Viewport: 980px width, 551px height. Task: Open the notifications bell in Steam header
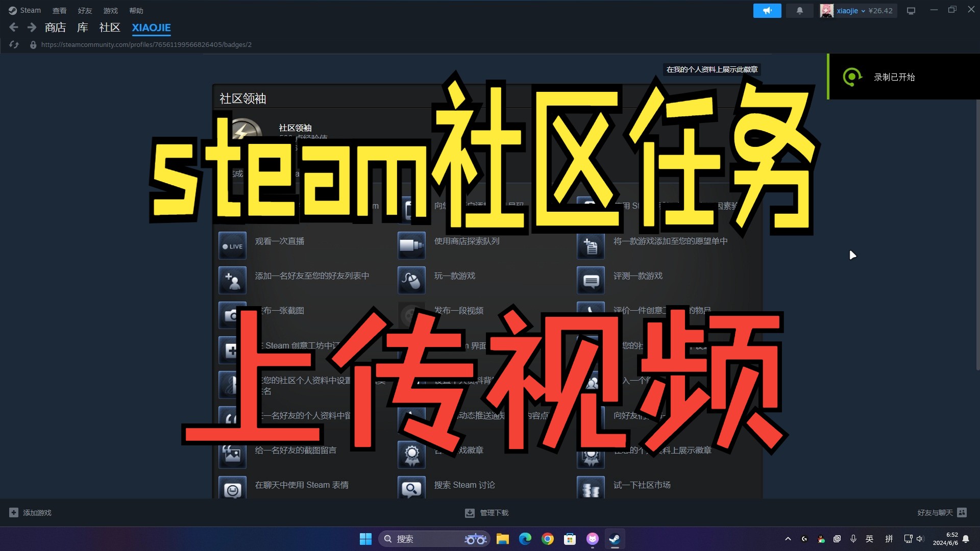coord(800,11)
